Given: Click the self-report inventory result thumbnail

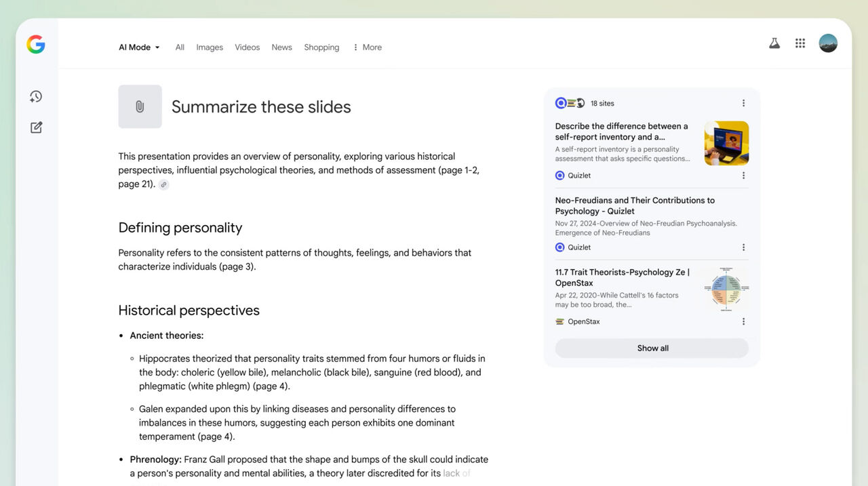Looking at the screenshot, I should 726,143.
